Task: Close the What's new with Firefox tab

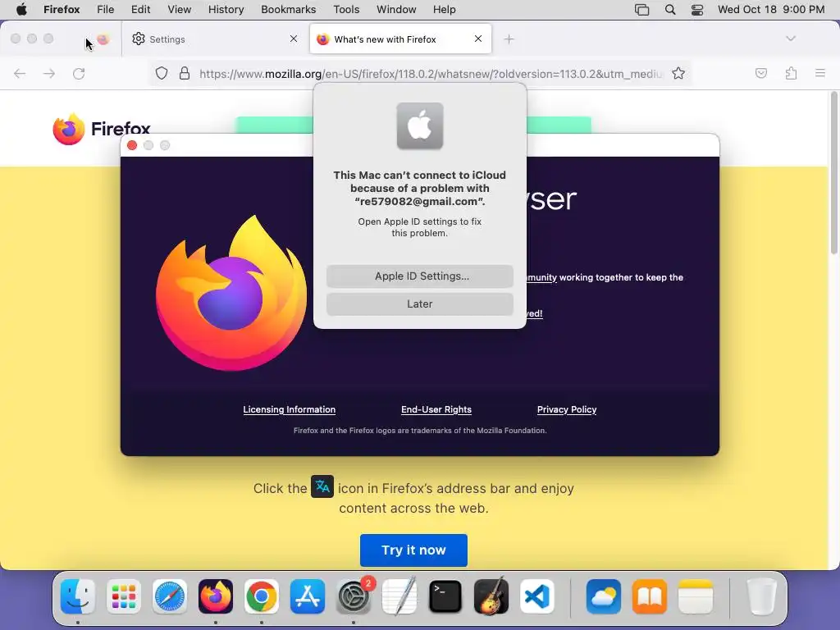Action: pos(478,39)
